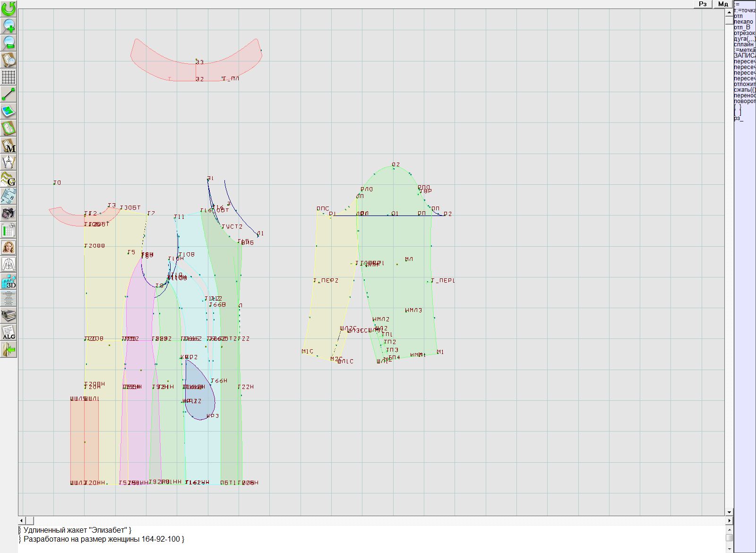The height and width of the screenshot is (553, 756).
Task: Open the camera snapshot icon
Action: click(9, 213)
